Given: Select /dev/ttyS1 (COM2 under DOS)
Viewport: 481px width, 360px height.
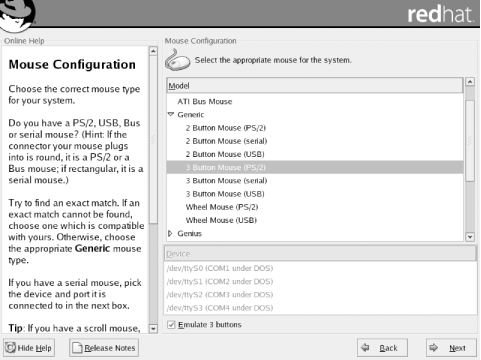Looking at the screenshot, I should (x=320, y=281).
